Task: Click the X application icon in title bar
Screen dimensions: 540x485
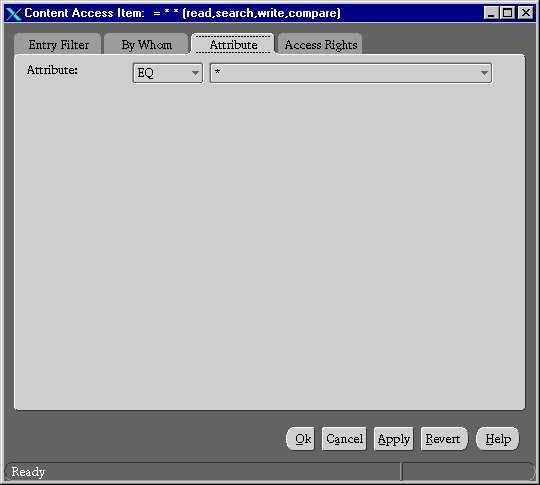Action: (14, 13)
